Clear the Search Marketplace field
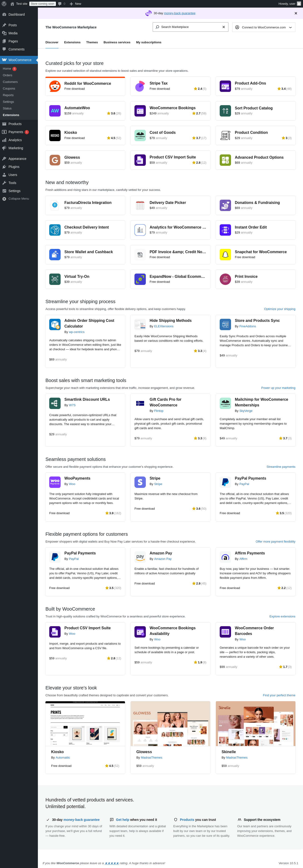This screenshot has height=868, width=303. click(x=223, y=27)
